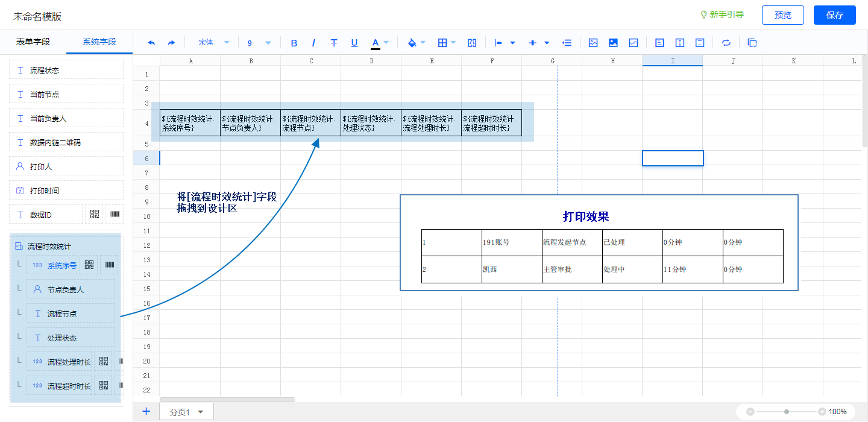The image size is (868, 422).
Task: Click the merge cells icon
Action: pos(472,43)
